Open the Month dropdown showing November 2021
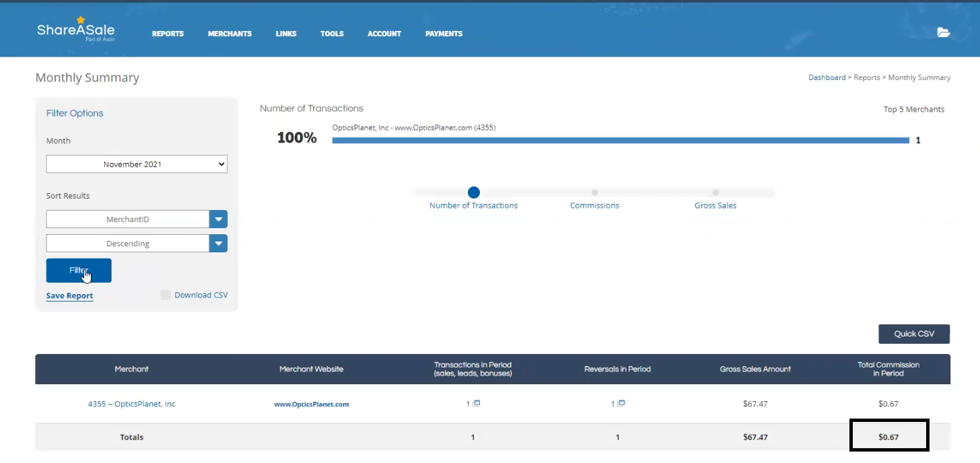The image size is (980, 463). pyautogui.click(x=137, y=164)
